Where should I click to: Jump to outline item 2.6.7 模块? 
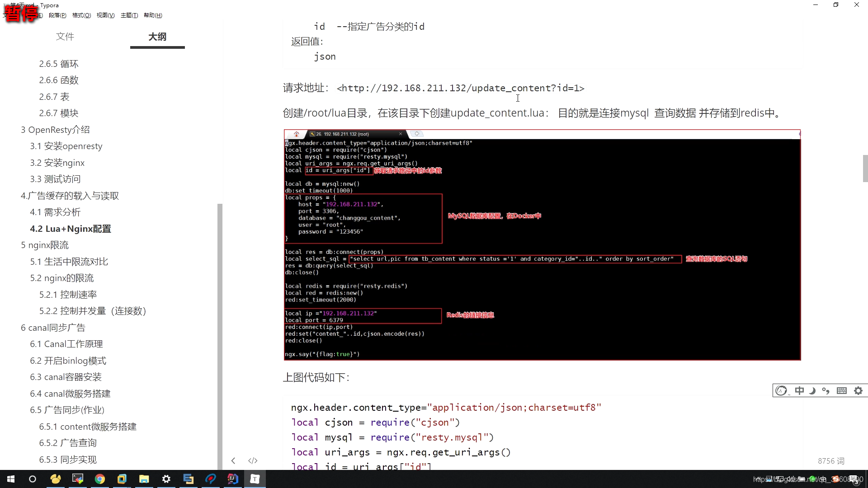pos(59,113)
